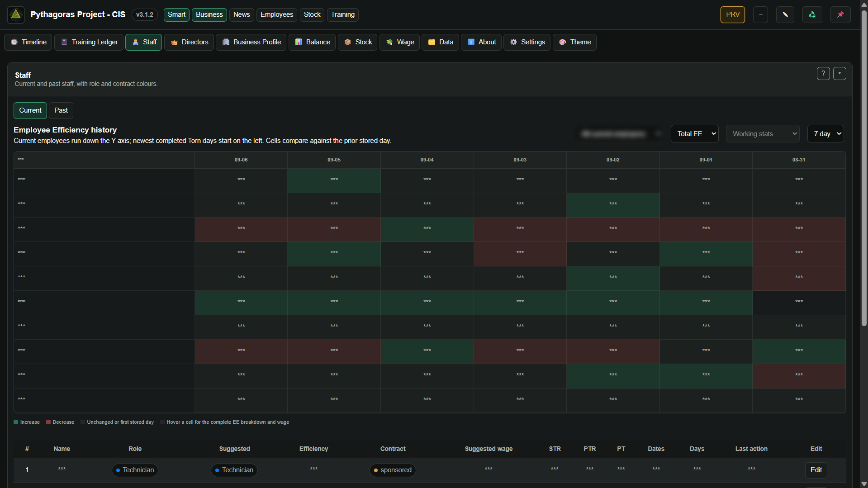Click the pencil edit icon in header

[x=785, y=14]
